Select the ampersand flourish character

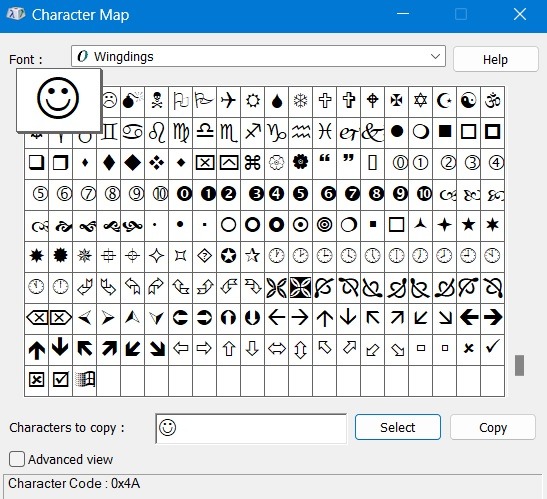click(373, 132)
